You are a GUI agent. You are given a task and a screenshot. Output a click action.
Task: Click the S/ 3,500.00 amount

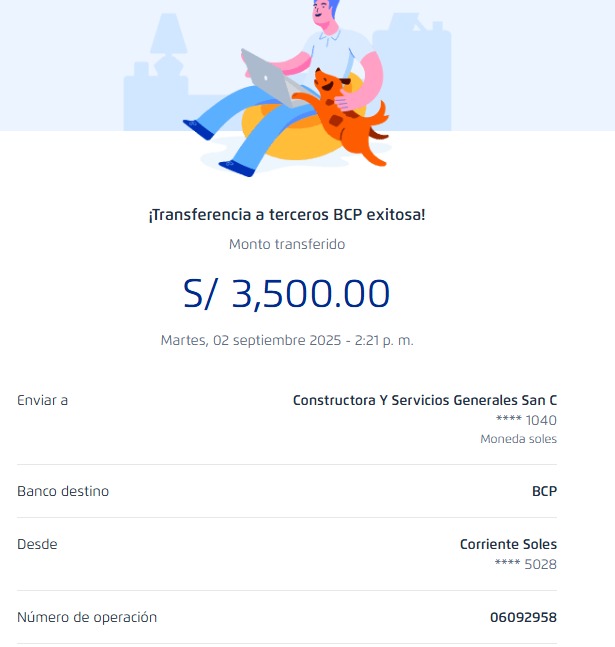point(287,294)
